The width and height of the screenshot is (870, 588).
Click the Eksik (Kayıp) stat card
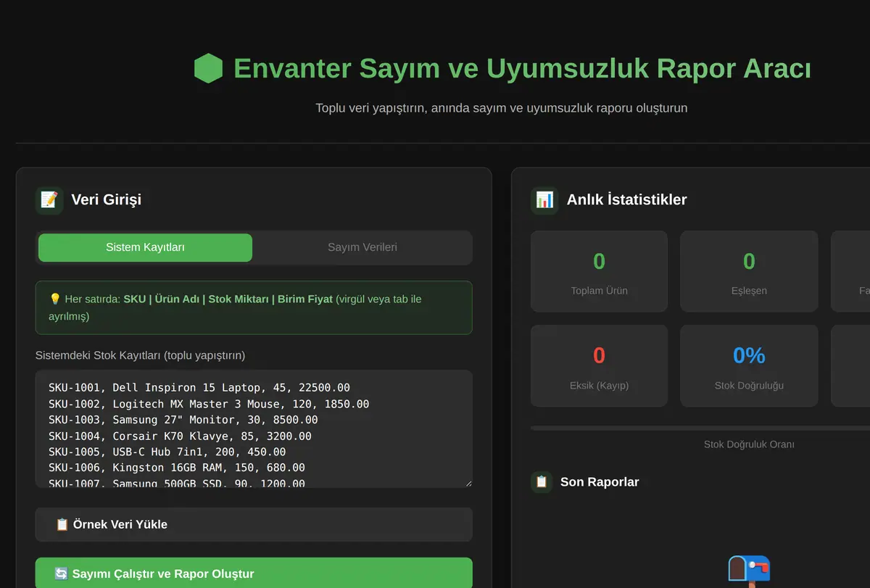(599, 365)
